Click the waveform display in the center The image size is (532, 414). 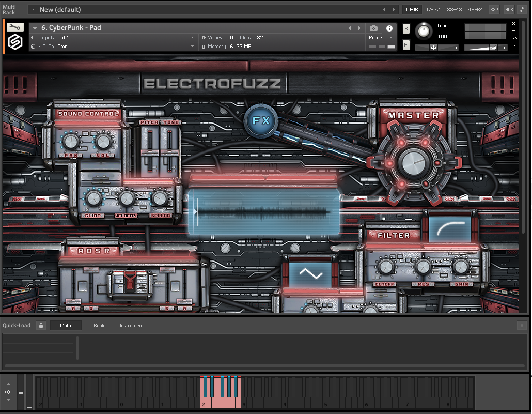point(263,212)
